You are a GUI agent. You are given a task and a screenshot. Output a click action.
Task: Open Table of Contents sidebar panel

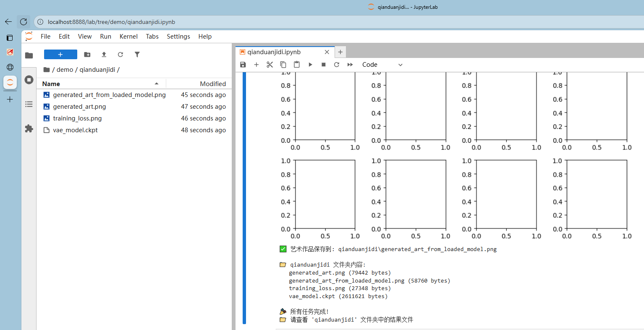29,104
